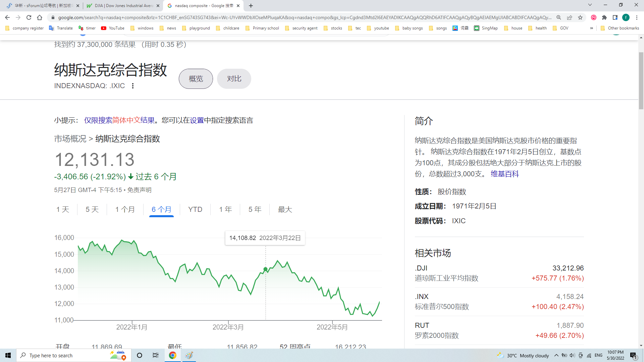Switch chart range to YTD
The height and width of the screenshot is (362, 644).
(x=195, y=209)
